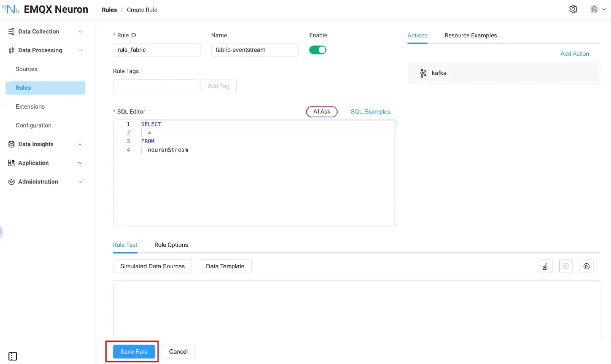This screenshot has width=611, height=364.
Task: Click the EMQX Neuron logo
Action: [45, 9]
